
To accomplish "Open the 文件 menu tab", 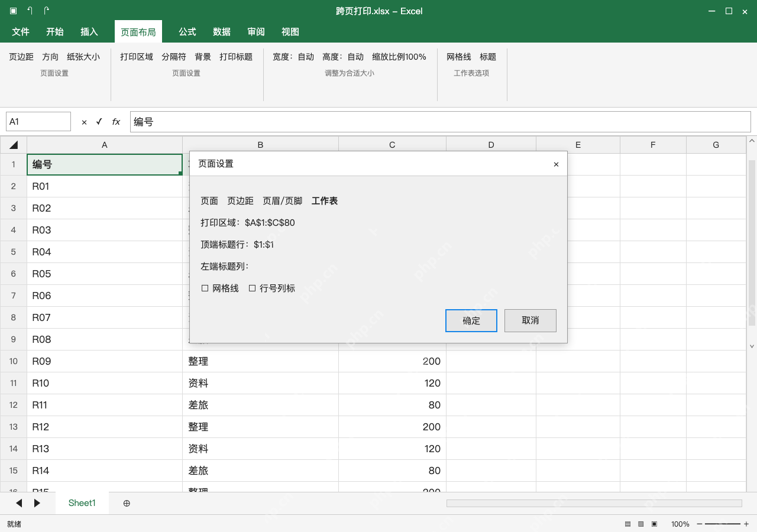I will (x=21, y=32).
